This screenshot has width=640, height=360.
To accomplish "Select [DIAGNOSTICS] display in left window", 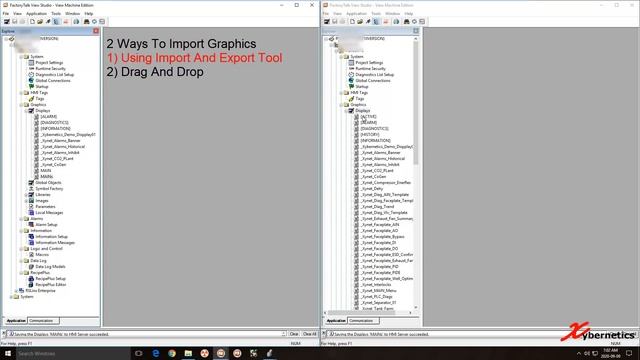I will coord(54,122).
